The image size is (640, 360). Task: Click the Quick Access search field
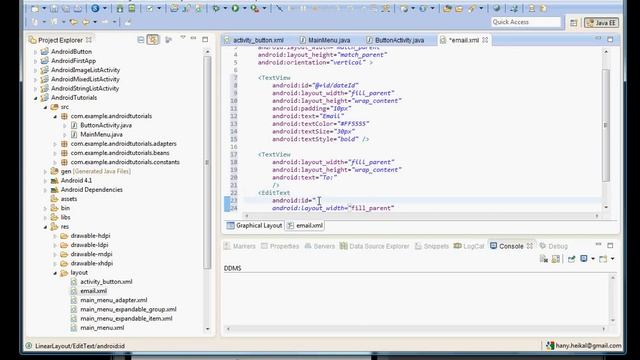[526, 22]
